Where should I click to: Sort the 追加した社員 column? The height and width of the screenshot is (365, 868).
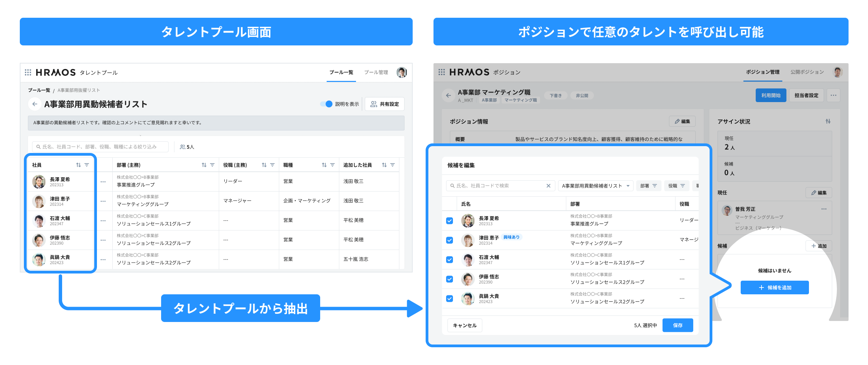(384, 165)
